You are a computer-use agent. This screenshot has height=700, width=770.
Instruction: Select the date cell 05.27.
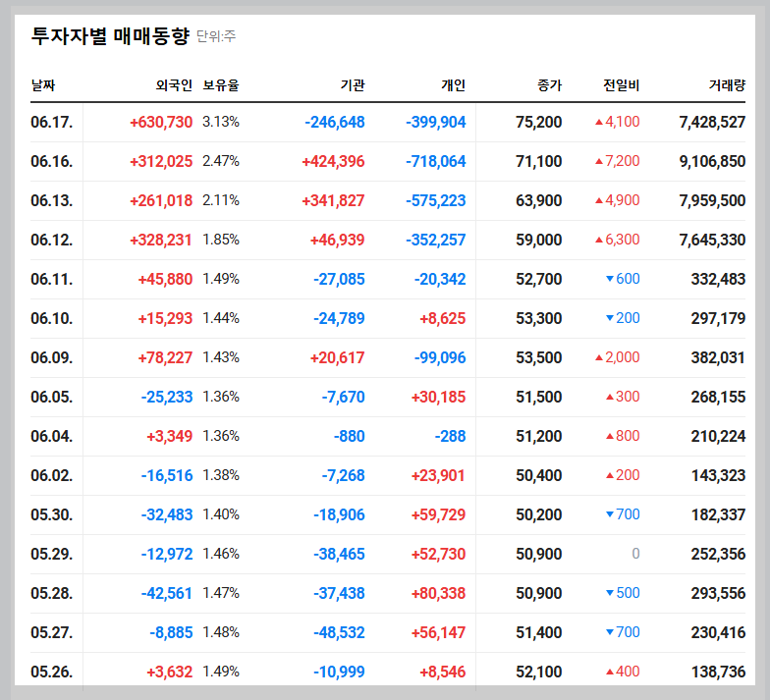[x=51, y=632]
